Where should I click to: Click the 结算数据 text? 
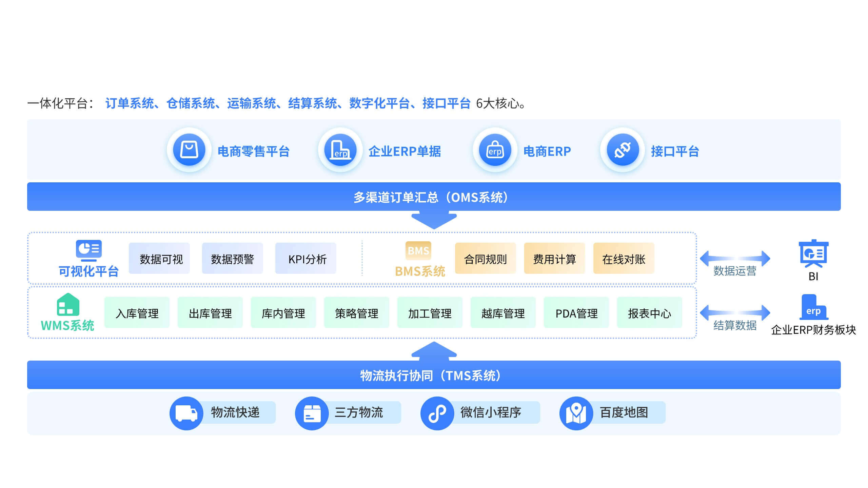pos(735,325)
